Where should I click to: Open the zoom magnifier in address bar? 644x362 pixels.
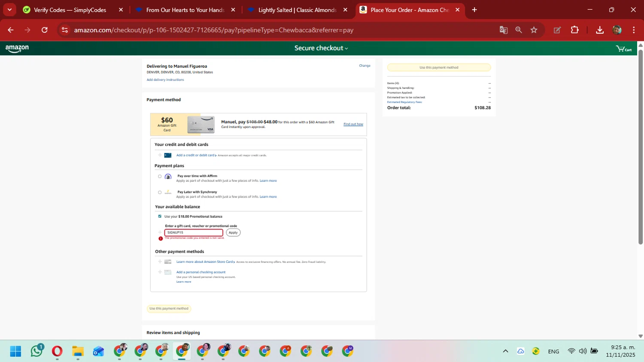[x=519, y=30]
